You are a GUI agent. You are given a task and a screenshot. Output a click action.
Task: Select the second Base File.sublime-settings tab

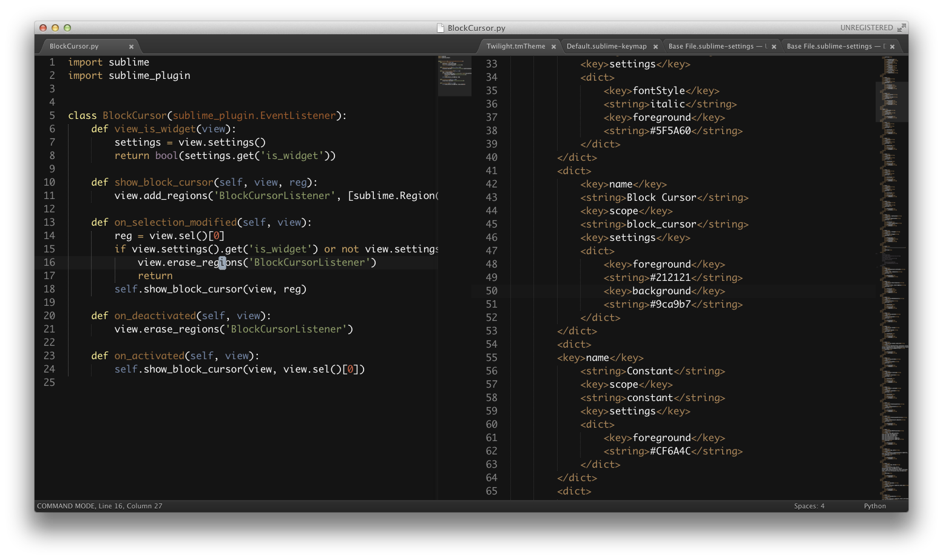(x=837, y=46)
